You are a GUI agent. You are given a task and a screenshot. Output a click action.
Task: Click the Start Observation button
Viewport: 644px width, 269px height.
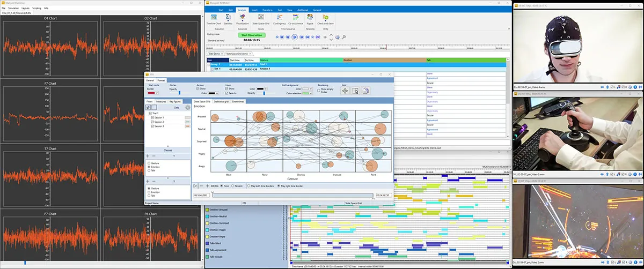tap(251, 35)
